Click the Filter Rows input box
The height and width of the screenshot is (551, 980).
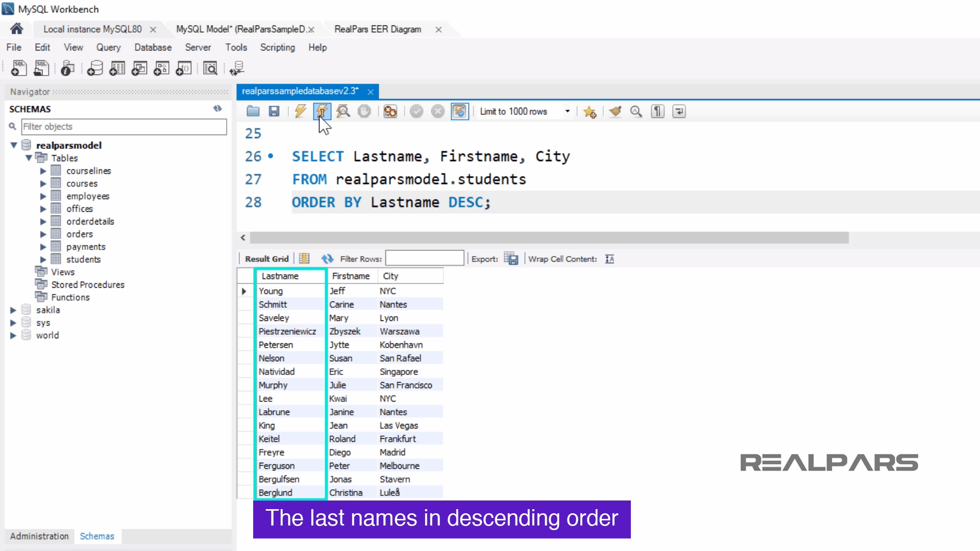tap(425, 259)
